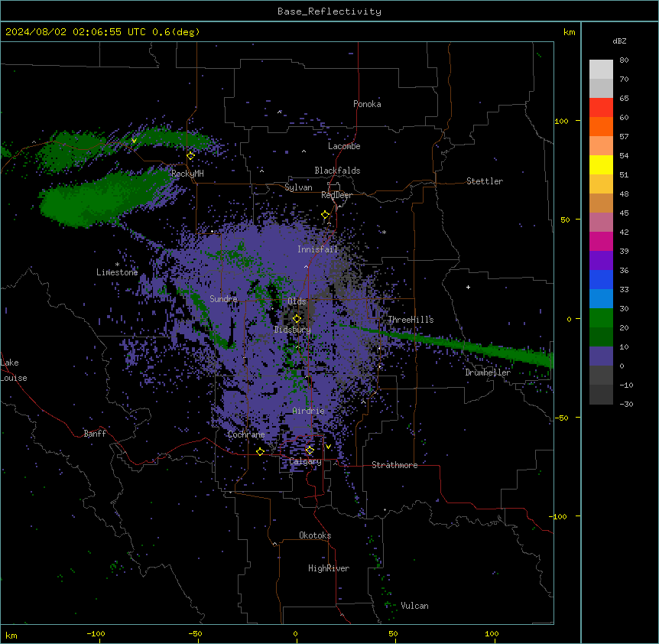The height and width of the screenshot is (644, 659).
Task: Click the Olds town label
Action: 297,301
